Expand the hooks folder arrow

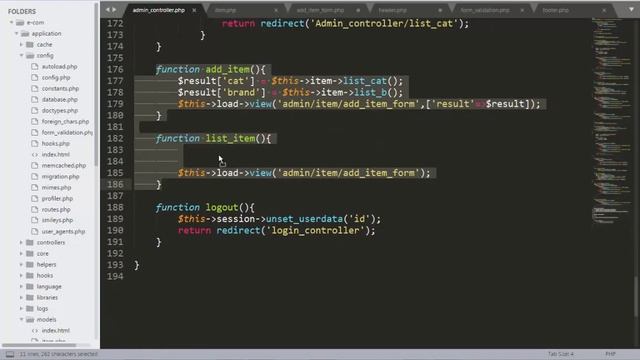pyautogui.click(x=21, y=276)
